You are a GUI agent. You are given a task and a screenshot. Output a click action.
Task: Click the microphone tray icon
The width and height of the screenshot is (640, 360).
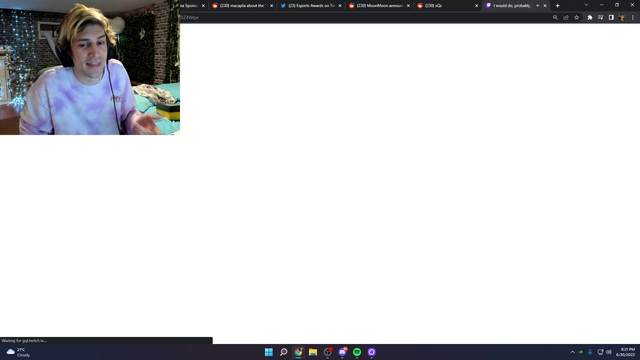point(590,352)
